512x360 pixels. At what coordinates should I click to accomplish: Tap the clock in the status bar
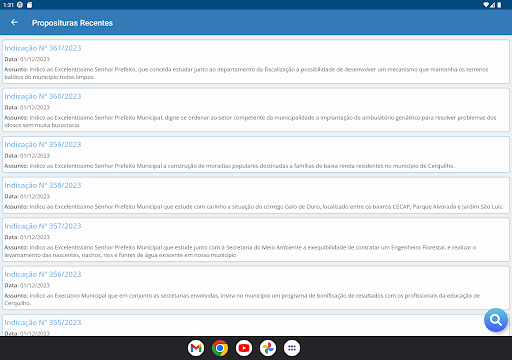pyautogui.click(x=8, y=5)
